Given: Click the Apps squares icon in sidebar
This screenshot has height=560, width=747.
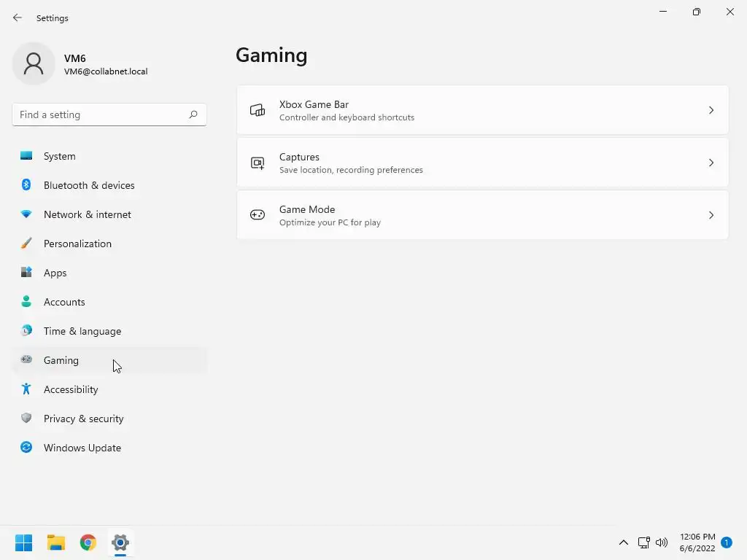Looking at the screenshot, I should 26,273.
